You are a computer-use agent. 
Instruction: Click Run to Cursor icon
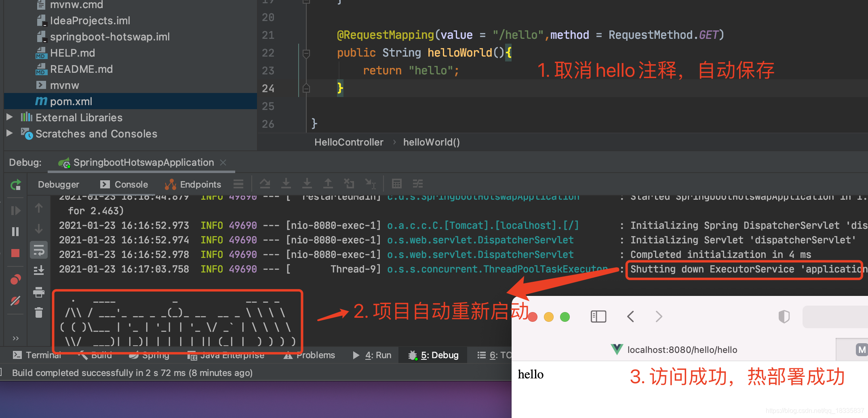(x=370, y=184)
